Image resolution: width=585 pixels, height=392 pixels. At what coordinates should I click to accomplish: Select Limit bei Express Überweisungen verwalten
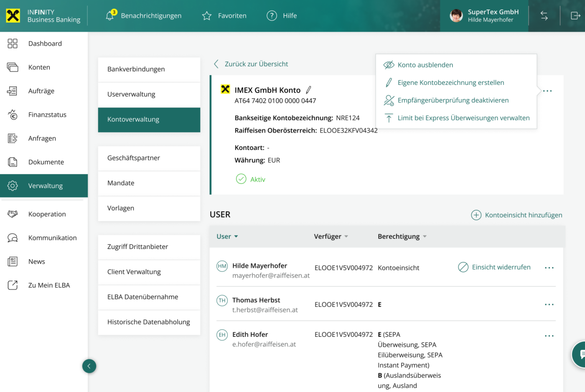tap(463, 118)
